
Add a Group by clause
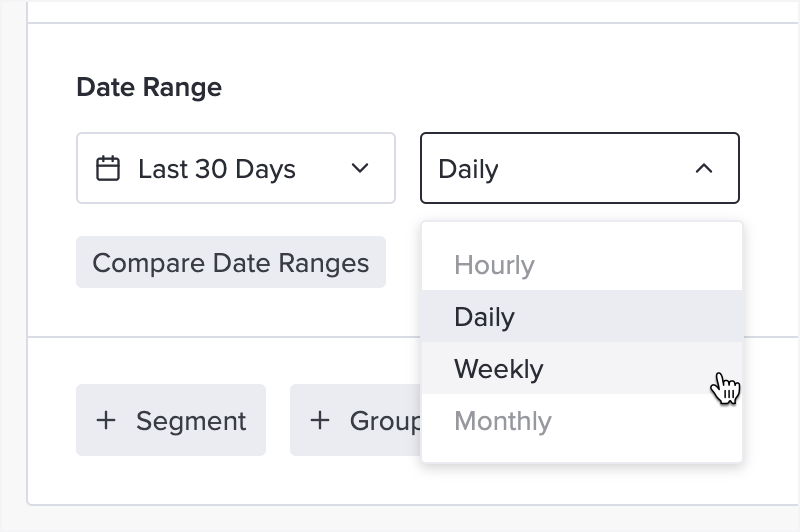tap(356, 420)
